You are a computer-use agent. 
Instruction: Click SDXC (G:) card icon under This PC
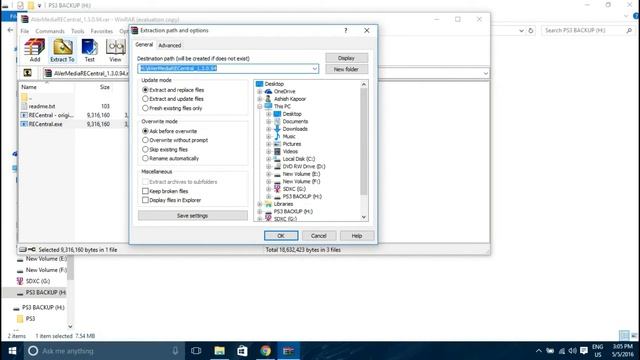[x=277, y=189]
